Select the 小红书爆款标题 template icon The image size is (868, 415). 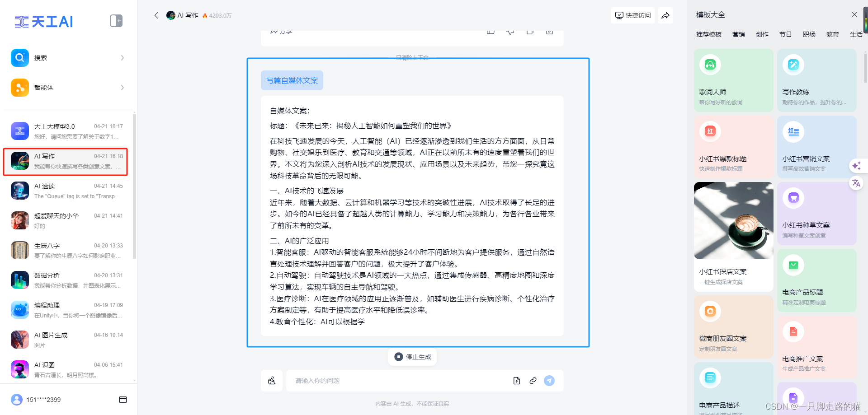tap(710, 131)
